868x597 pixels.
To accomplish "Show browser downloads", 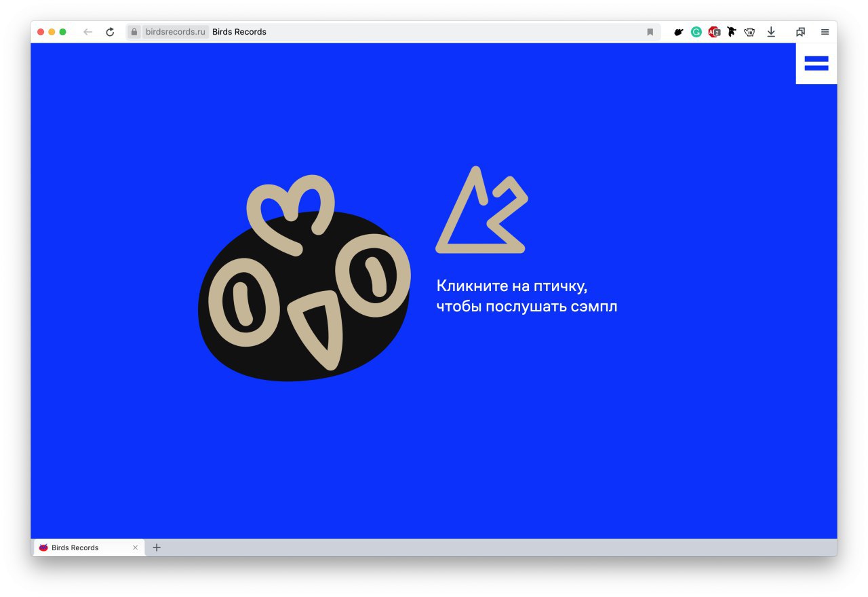I will 771,32.
